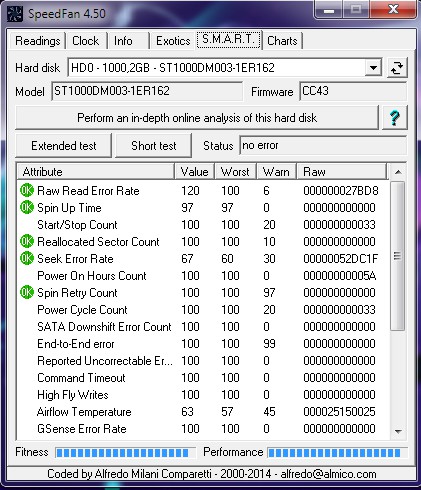
Task: Click the attribute list scrollbar thumb
Action: pos(397,256)
